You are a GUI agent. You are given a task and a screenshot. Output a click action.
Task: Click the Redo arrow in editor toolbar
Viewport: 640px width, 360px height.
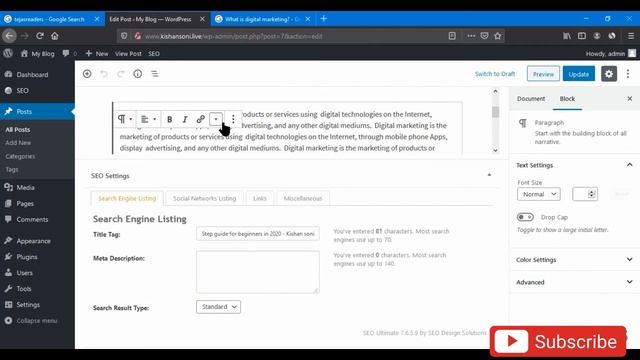pyautogui.click(x=120, y=74)
